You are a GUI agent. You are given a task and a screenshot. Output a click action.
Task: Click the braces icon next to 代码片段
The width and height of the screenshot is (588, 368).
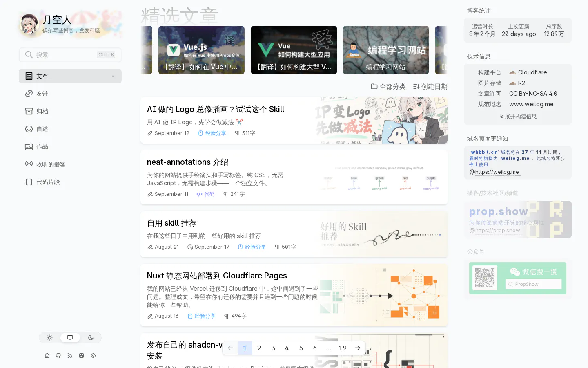point(29,182)
